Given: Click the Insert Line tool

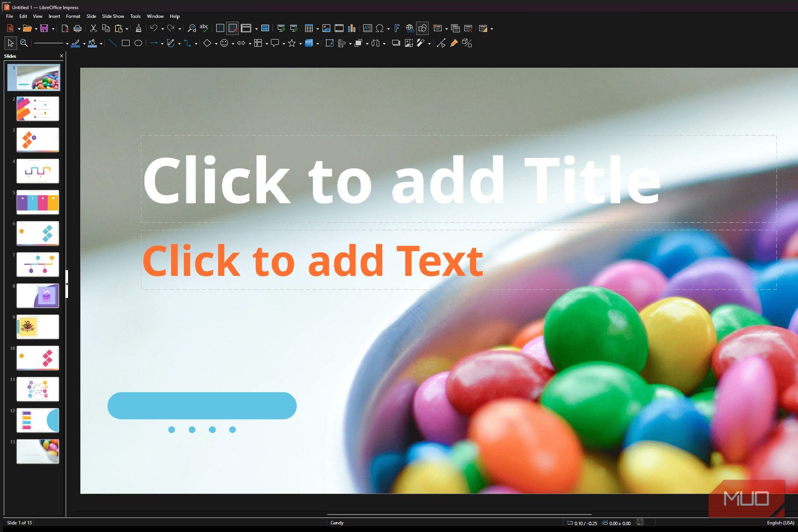Looking at the screenshot, I should [x=113, y=43].
